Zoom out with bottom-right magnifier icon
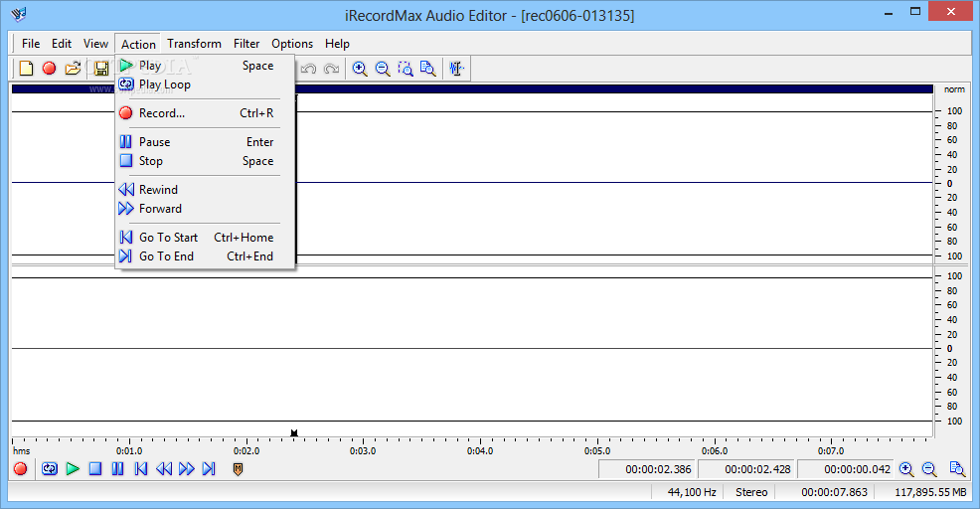This screenshot has height=509, width=980. click(929, 469)
